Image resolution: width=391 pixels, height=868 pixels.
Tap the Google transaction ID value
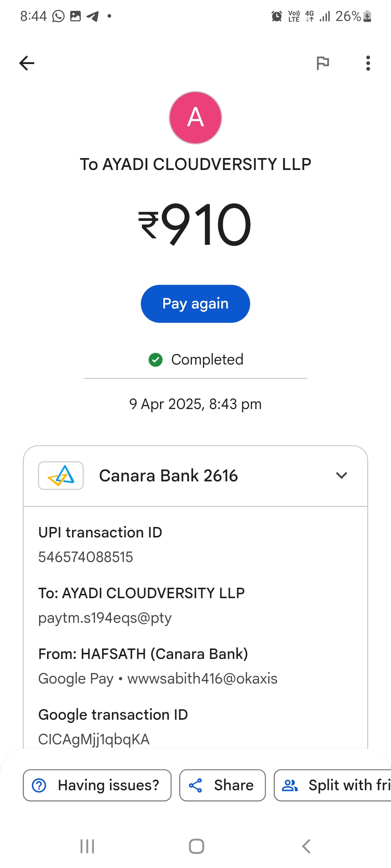[94, 739]
